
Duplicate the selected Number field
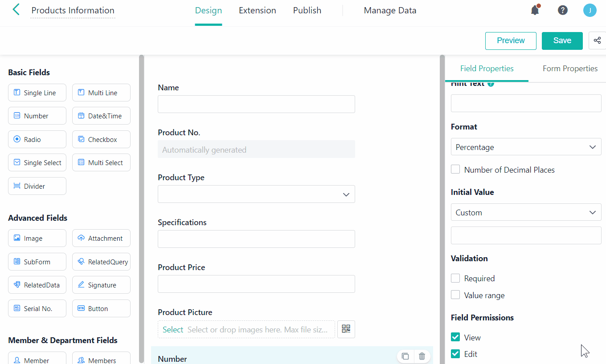[405, 356]
